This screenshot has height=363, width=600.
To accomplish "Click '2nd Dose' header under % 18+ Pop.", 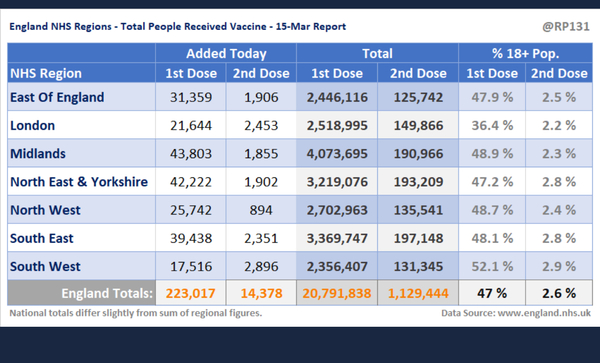I will pos(559,73).
